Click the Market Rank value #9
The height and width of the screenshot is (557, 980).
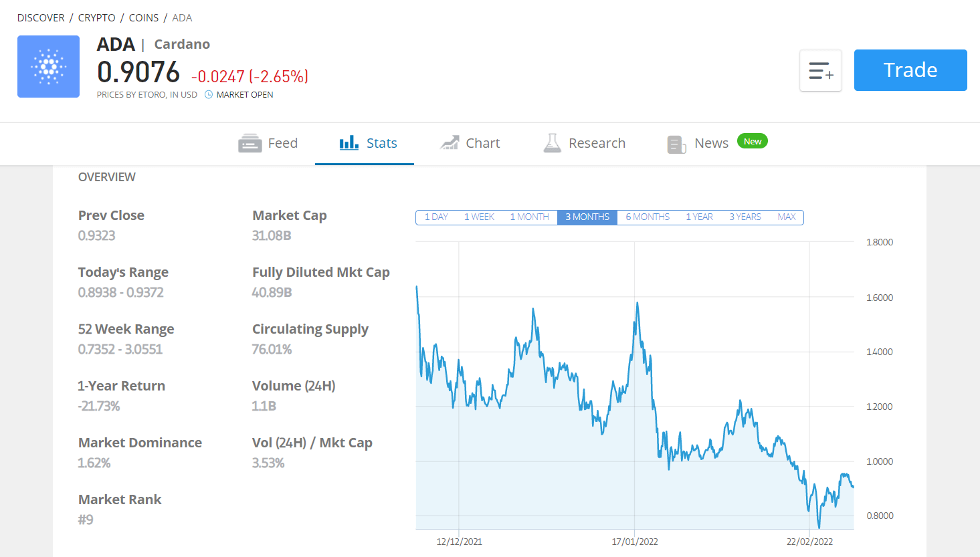86,520
